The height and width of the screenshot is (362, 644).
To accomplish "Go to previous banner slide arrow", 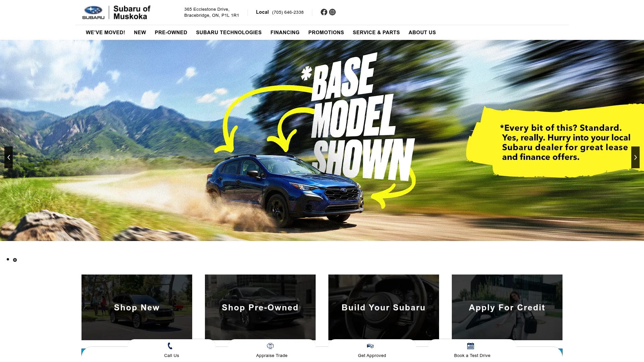I will [8, 157].
